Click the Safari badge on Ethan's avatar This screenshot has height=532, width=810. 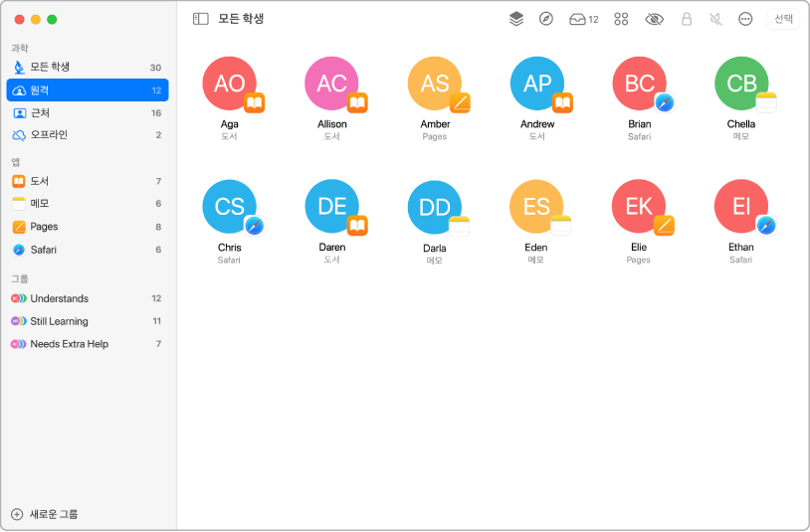[x=766, y=225]
